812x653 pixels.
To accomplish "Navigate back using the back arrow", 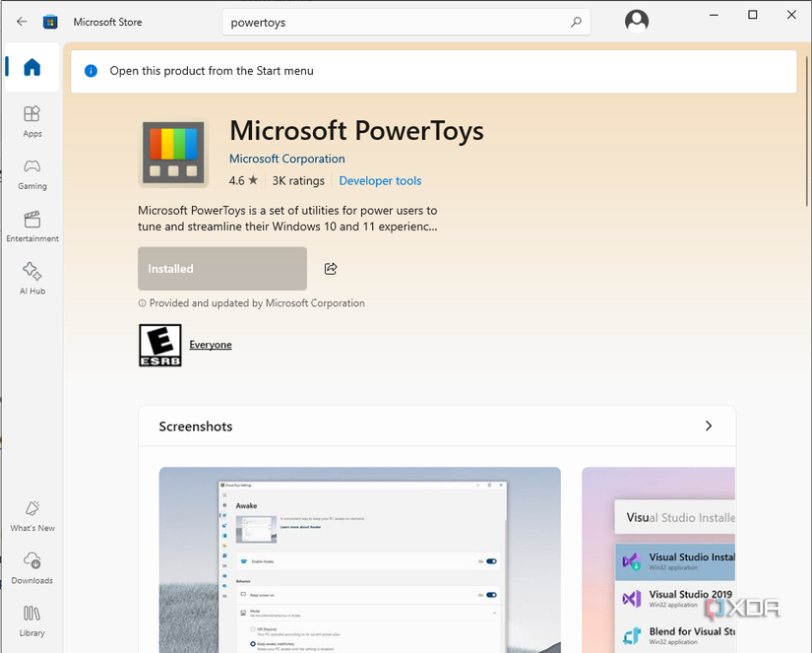I will 21,20.
